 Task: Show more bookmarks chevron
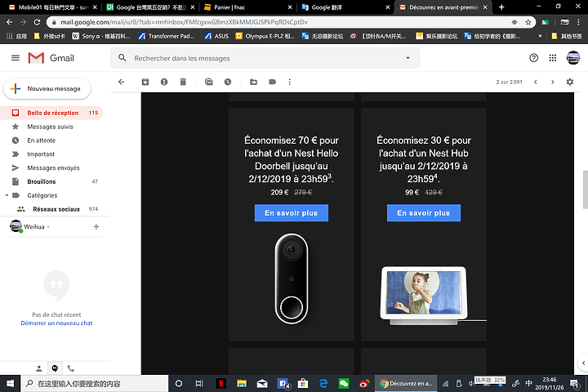tap(540, 36)
